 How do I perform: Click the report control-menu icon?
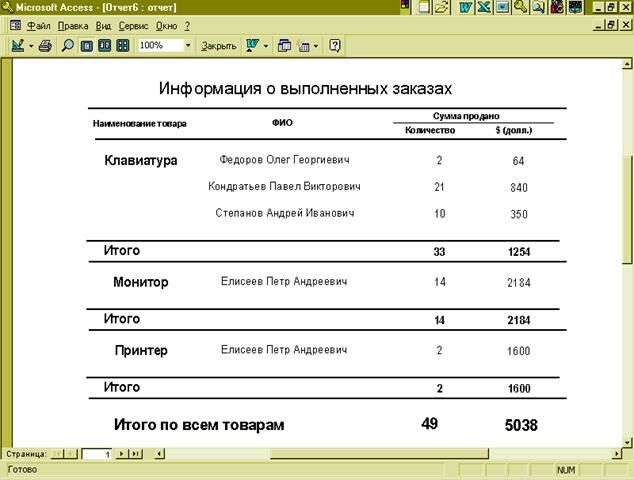tap(15, 25)
